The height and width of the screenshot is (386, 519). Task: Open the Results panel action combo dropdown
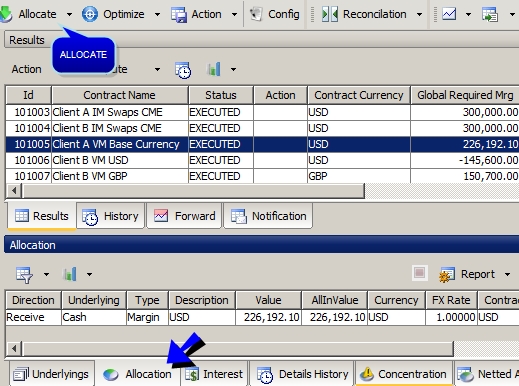click(157, 70)
